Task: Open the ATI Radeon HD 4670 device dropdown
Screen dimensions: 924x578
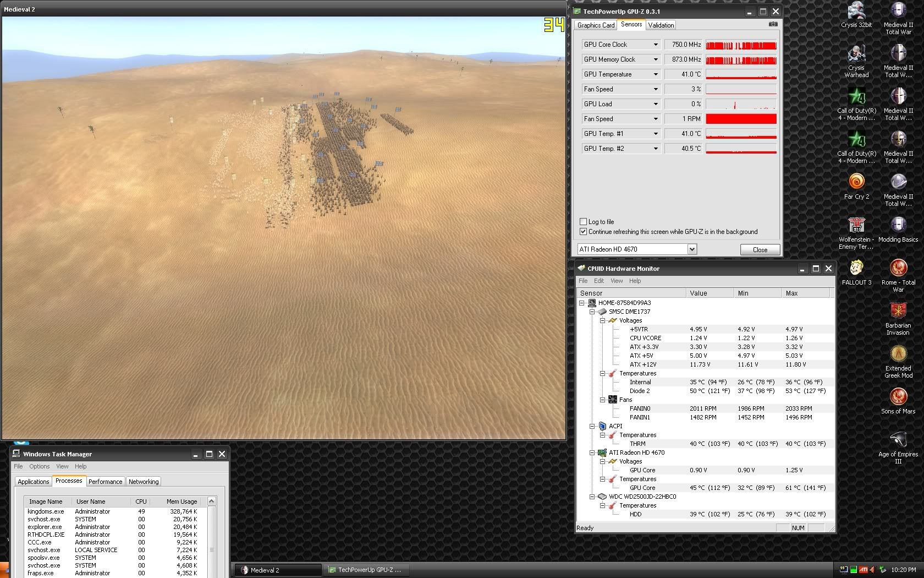Action: point(692,249)
